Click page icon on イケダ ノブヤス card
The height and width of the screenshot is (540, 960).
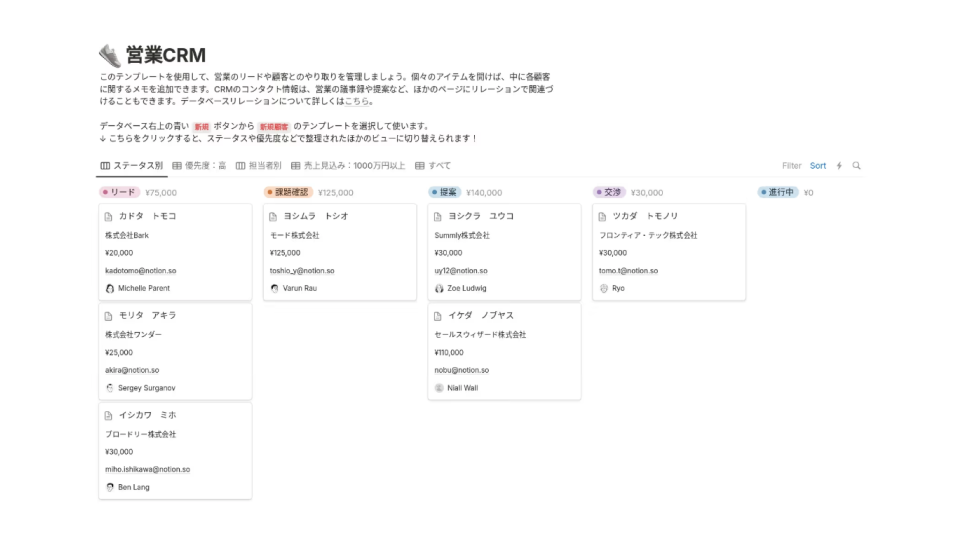[x=438, y=316]
